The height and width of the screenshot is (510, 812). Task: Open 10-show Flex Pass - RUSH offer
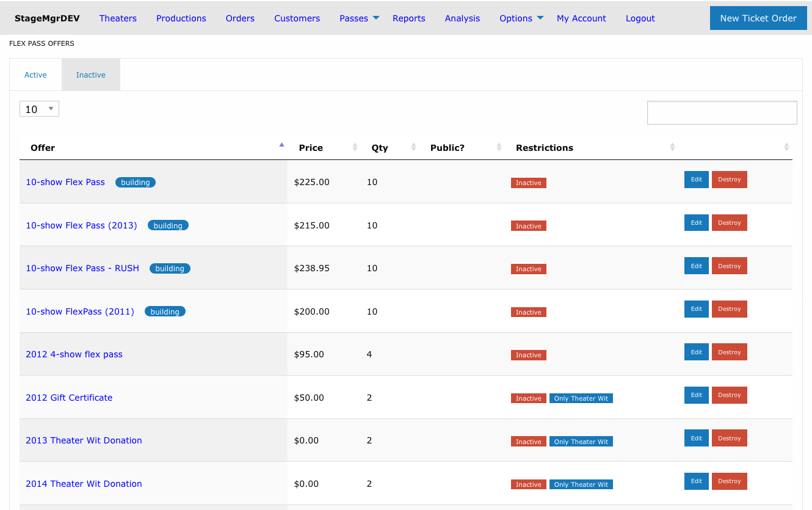pyautogui.click(x=82, y=268)
